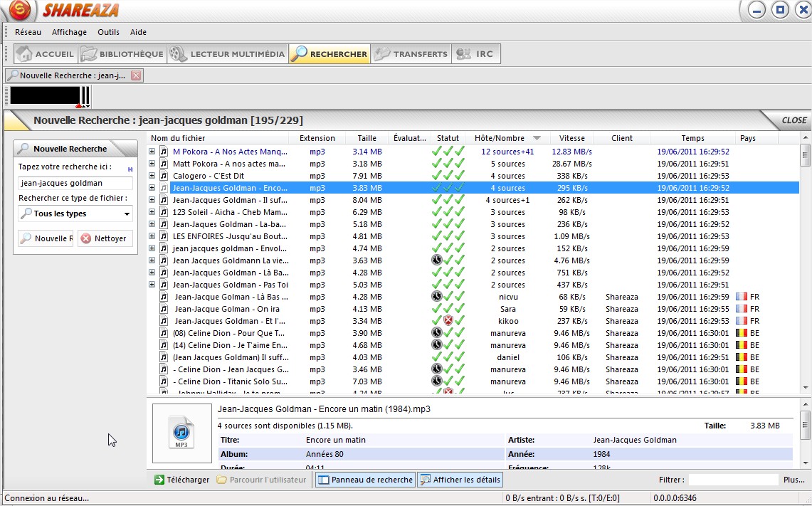Click clock status icon on nicvu row
The width and height of the screenshot is (812, 506).
(436, 296)
